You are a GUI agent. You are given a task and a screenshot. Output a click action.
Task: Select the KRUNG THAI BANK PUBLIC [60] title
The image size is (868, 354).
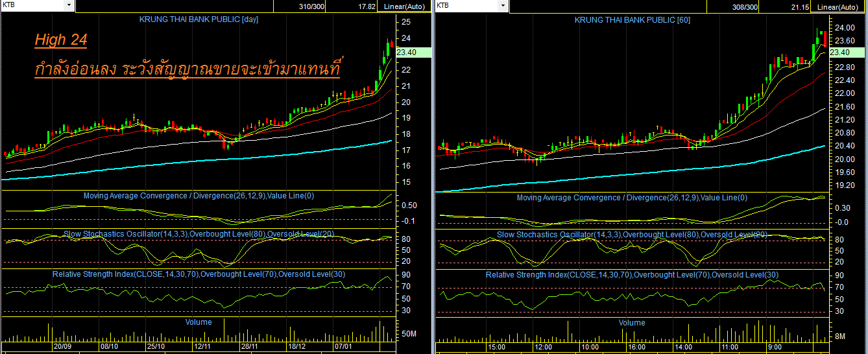(632, 20)
